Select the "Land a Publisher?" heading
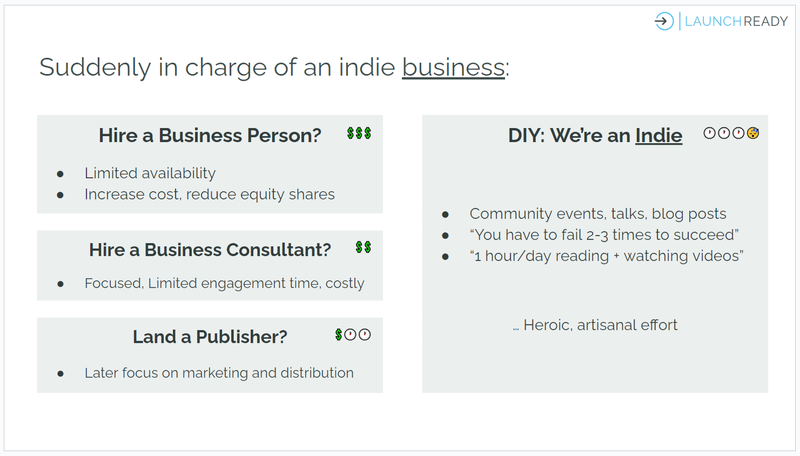Viewport: 800px width, 456px height. pyautogui.click(x=210, y=337)
